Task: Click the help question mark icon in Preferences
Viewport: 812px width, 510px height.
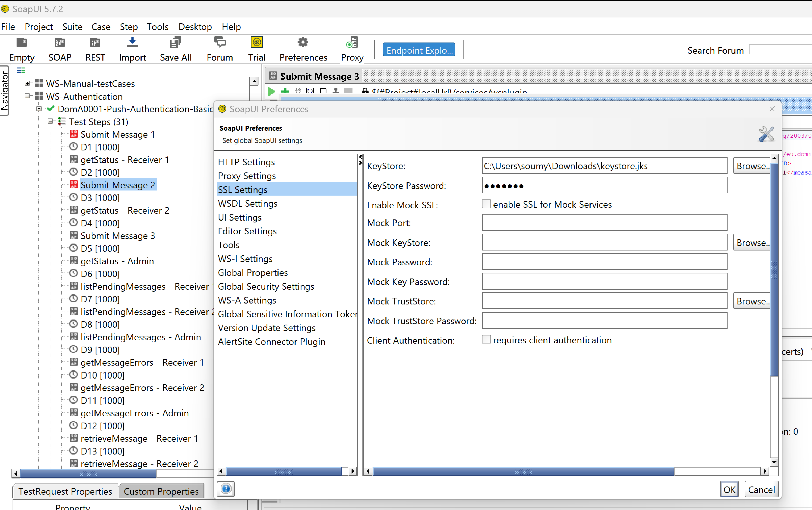Action: [x=226, y=489]
